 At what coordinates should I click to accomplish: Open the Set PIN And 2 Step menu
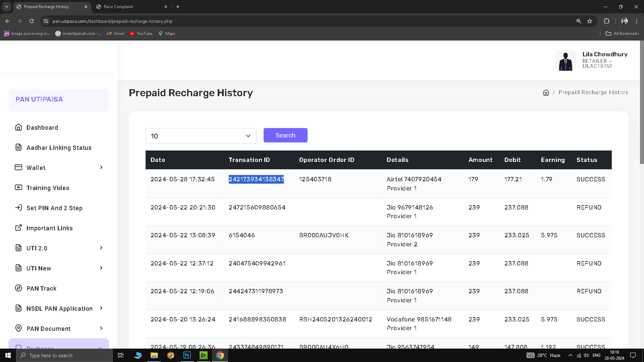tap(54, 208)
